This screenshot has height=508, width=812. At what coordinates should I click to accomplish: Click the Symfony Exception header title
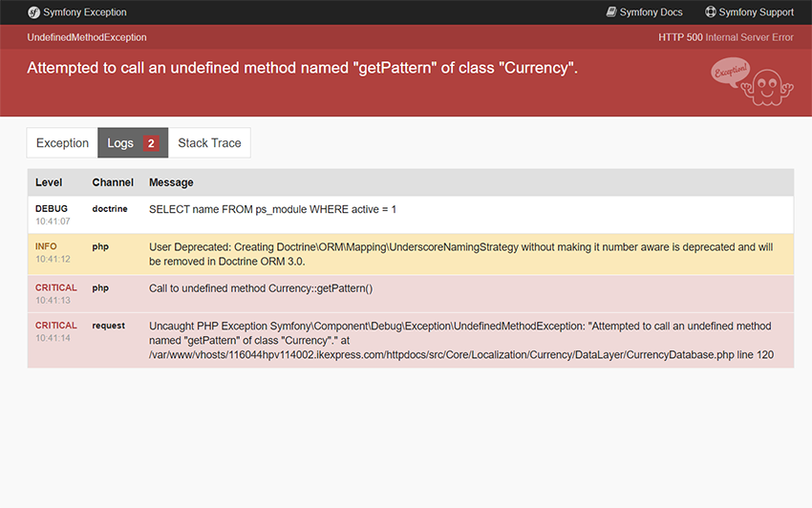click(85, 12)
